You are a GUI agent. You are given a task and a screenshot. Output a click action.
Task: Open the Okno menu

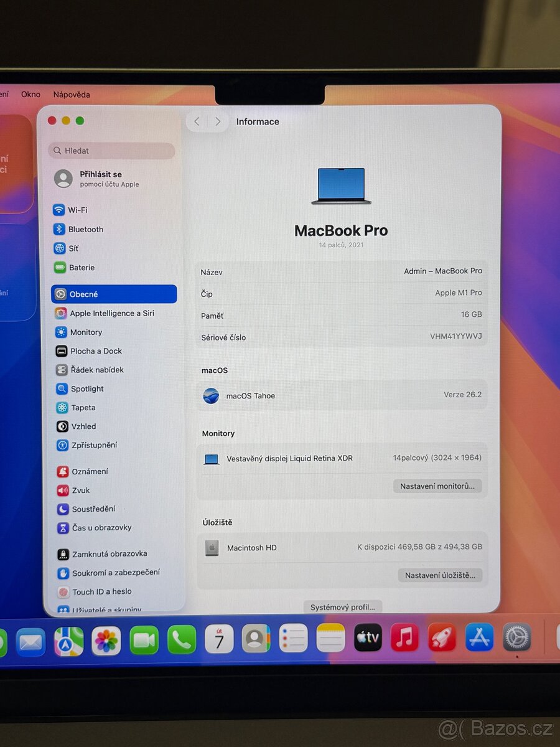(x=30, y=95)
